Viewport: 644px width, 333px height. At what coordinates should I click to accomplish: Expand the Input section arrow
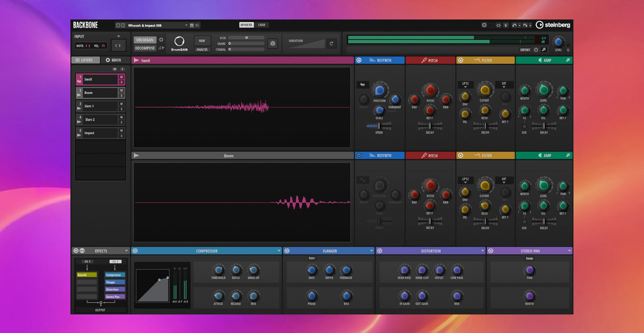coord(119,36)
